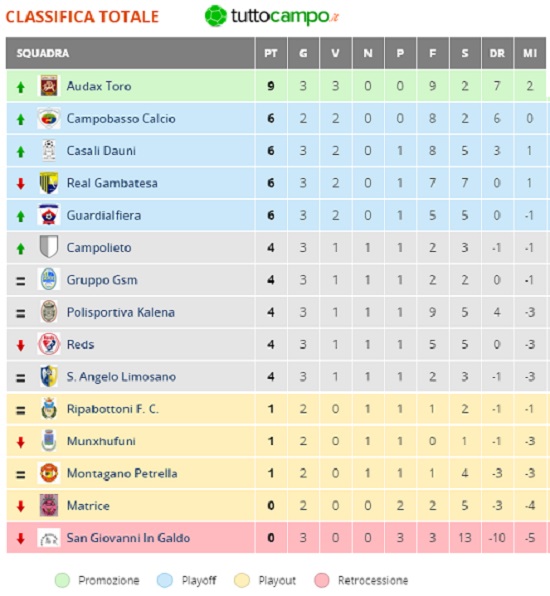The width and height of the screenshot is (550, 596).
Task: Click the green up arrow beside Casali Dauni
Action: 21,152
